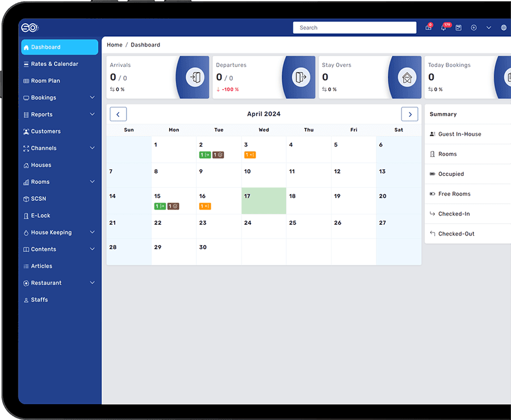511x420 pixels.
Task: Click into the Search field
Action: pyautogui.click(x=354, y=28)
